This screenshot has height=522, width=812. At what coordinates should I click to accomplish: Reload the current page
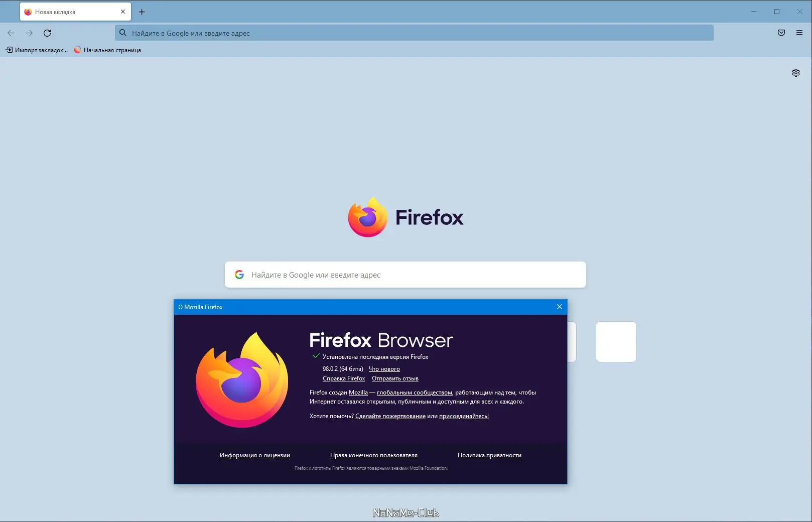pyautogui.click(x=47, y=33)
